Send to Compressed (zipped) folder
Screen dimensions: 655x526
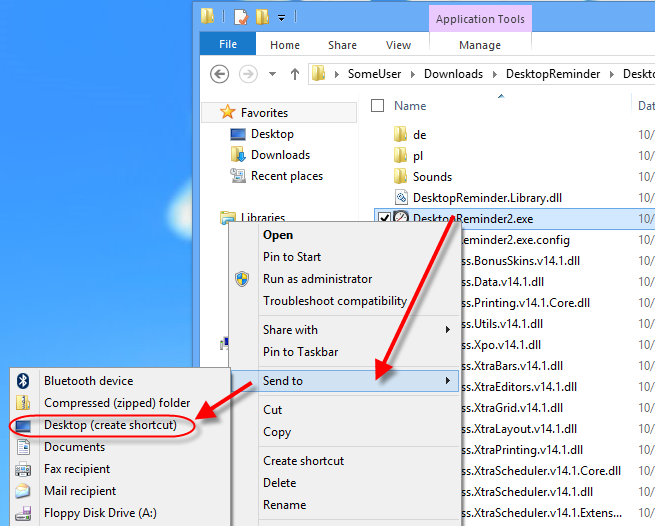tap(117, 403)
